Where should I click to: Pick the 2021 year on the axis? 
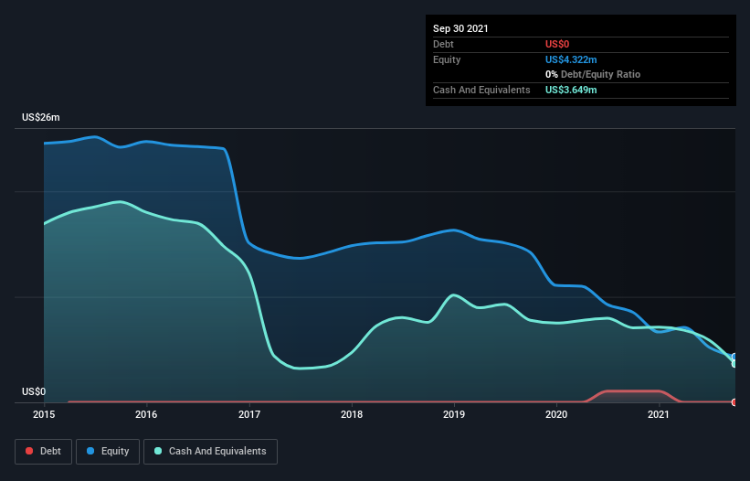(x=659, y=414)
